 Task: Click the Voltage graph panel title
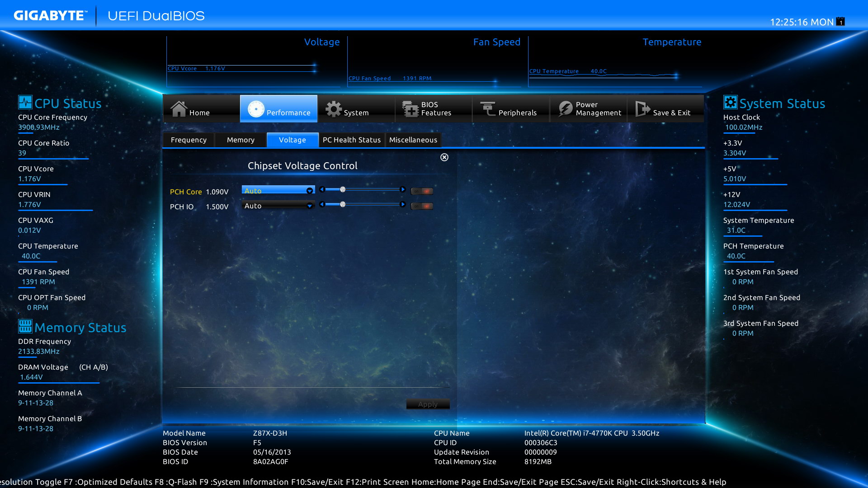[322, 42]
